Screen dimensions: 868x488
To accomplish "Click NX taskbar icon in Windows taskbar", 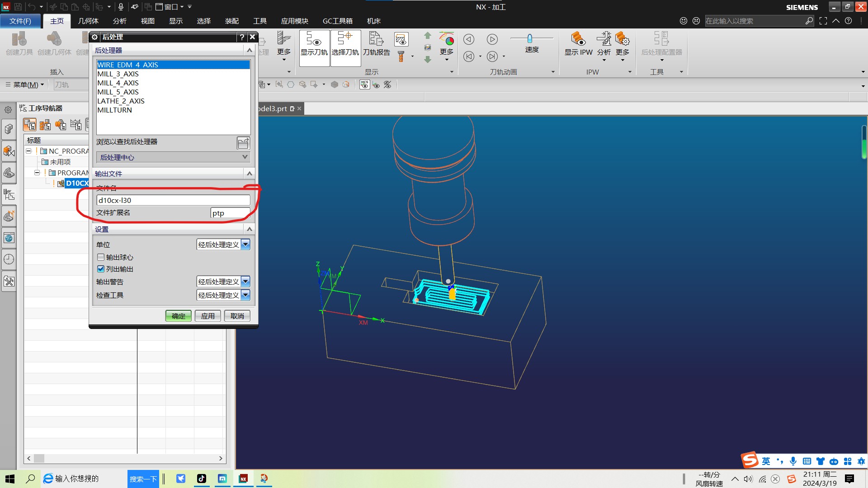I will [x=243, y=479].
